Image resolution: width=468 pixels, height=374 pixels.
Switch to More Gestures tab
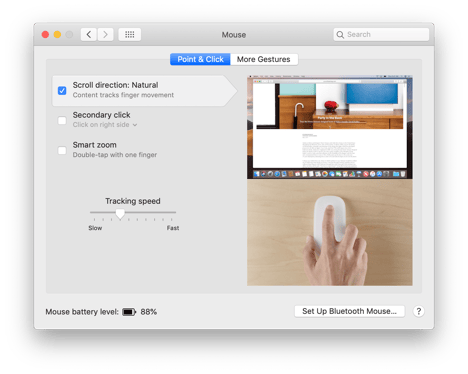[264, 59]
